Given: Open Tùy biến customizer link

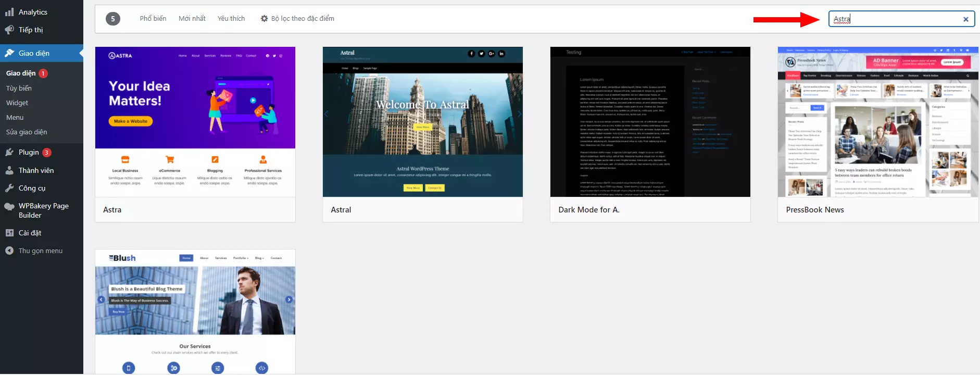Looking at the screenshot, I should (x=19, y=88).
